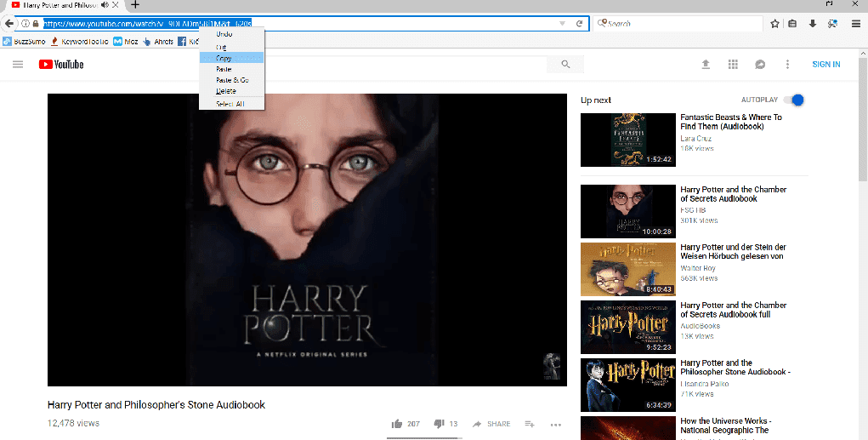
Task: Choose Undo in the context menu
Action: [x=231, y=34]
